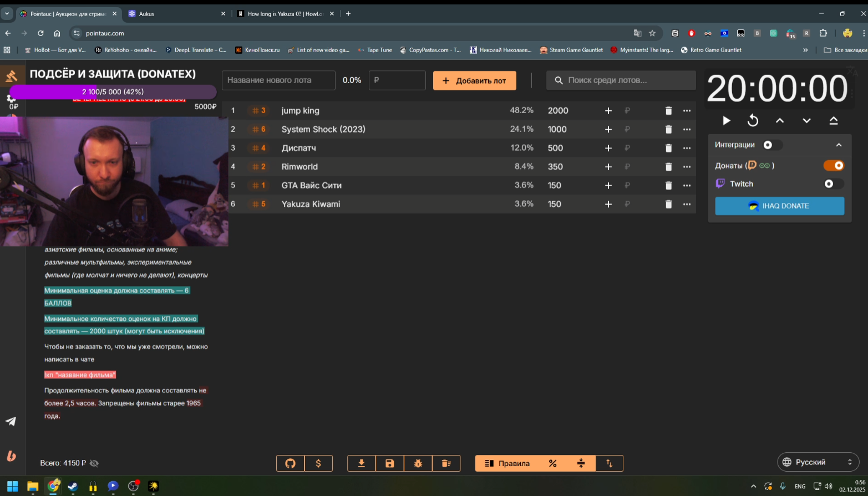Open the auction gavel icon in sidebar
This screenshot has width=868, height=496.
point(11,76)
